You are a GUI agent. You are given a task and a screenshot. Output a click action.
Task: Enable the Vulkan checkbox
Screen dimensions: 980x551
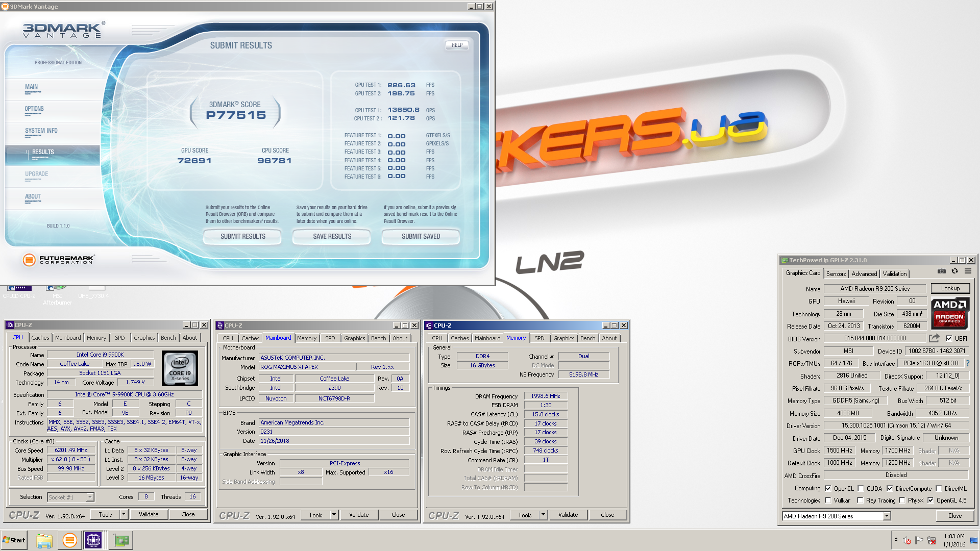(x=828, y=500)
